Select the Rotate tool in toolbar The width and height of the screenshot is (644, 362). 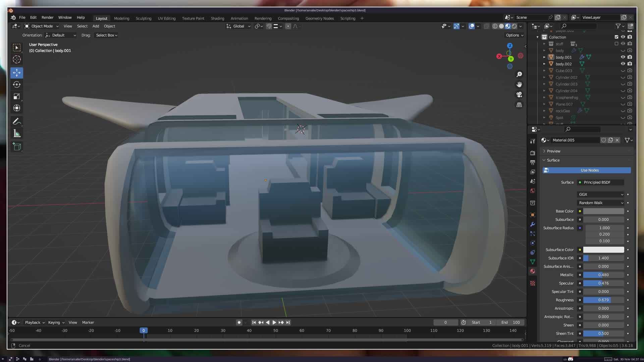[17, 84]
